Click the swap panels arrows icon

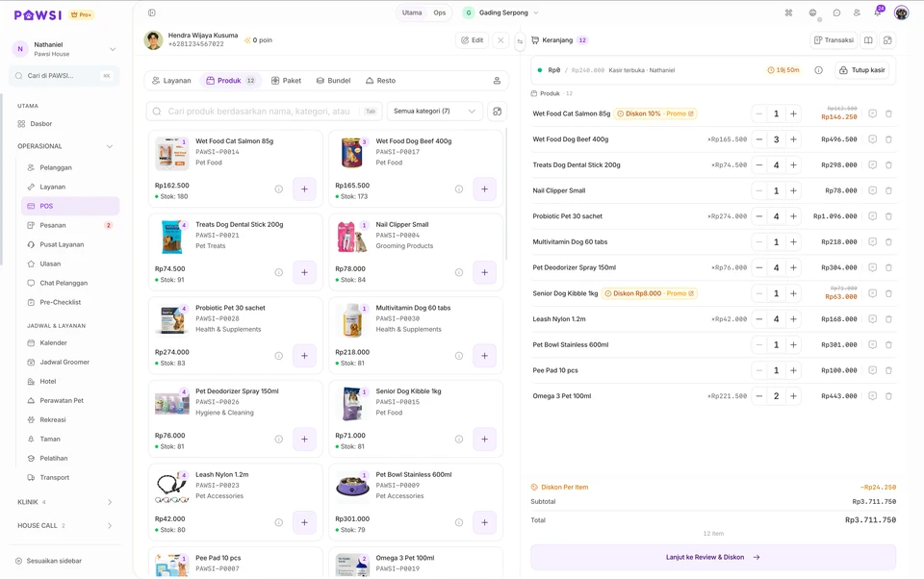coord(520,41)
